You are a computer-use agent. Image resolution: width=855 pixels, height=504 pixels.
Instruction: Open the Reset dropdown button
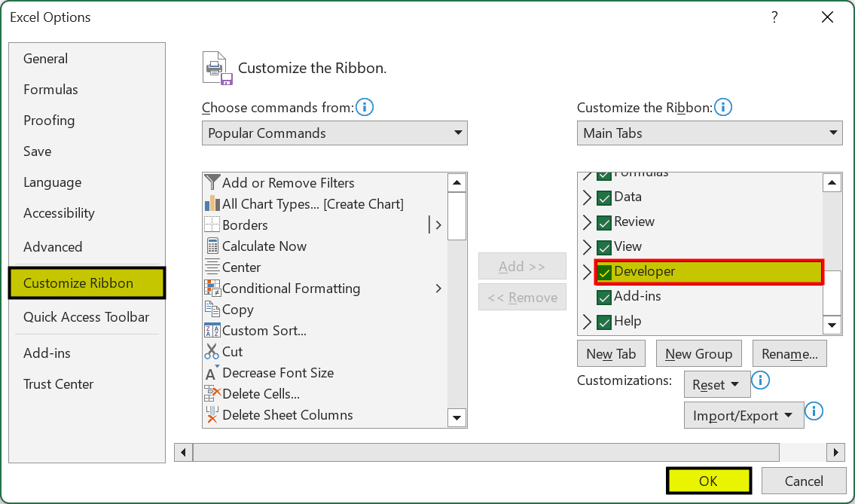click(x=717, y=384)
